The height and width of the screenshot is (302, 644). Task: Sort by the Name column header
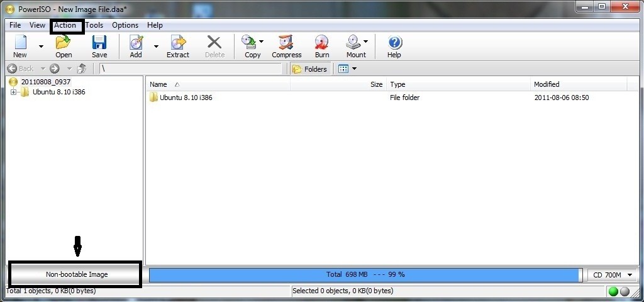pos(218,84)
